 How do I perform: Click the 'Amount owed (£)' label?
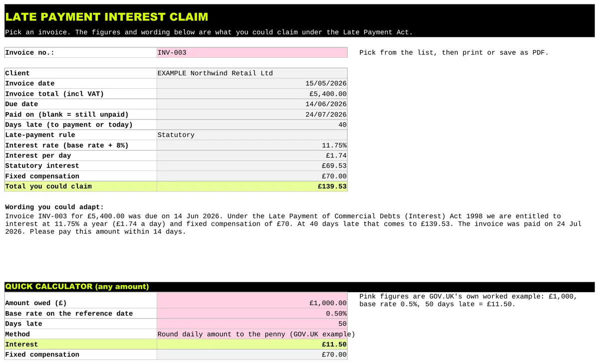(x=36, y=303)
